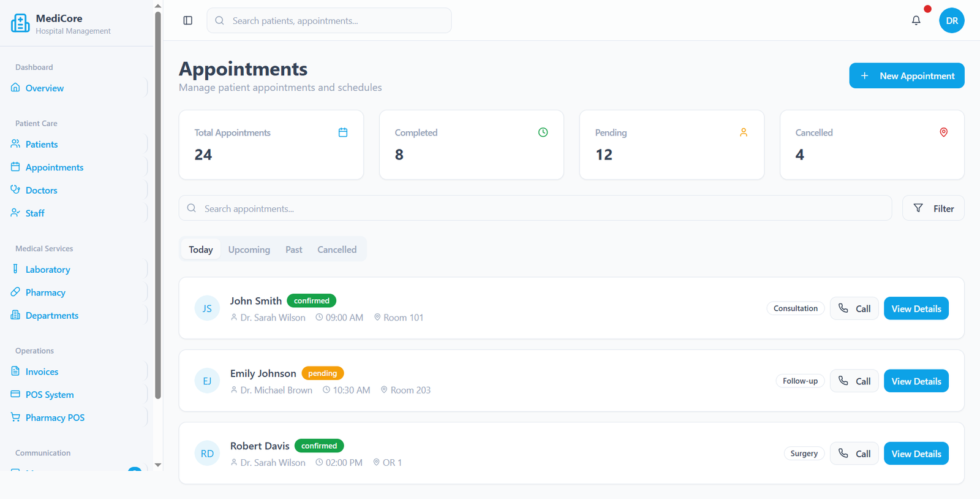Open Invoices in the sidebar

pyautogui.click(x=42, y=372)
